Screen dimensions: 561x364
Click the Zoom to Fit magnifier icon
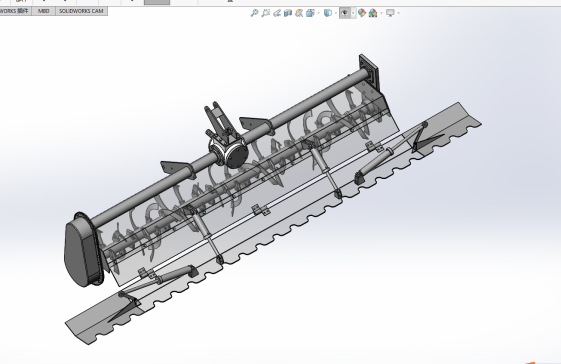click(254, 13)
